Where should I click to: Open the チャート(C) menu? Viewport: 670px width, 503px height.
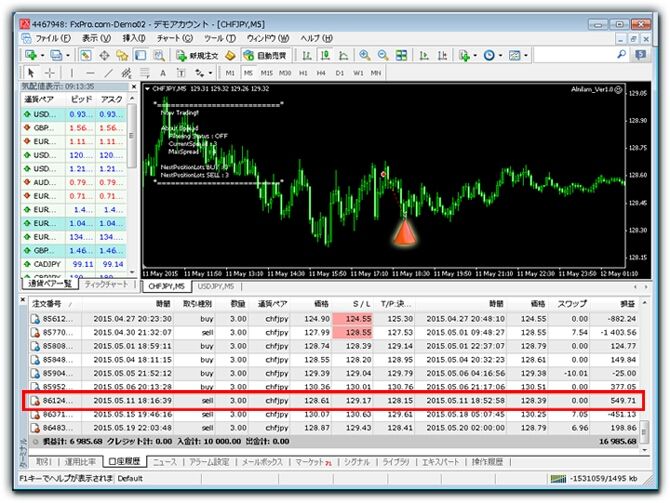tap(174, 38)
